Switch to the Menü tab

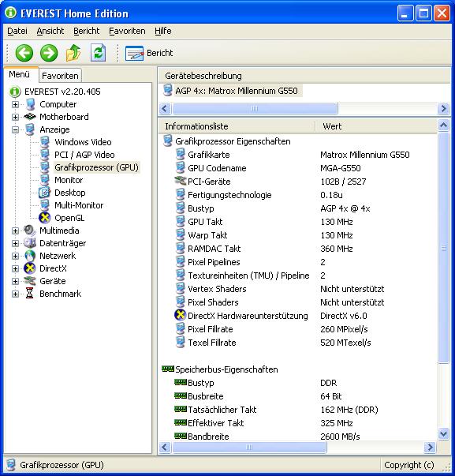[x=20, y=74]
